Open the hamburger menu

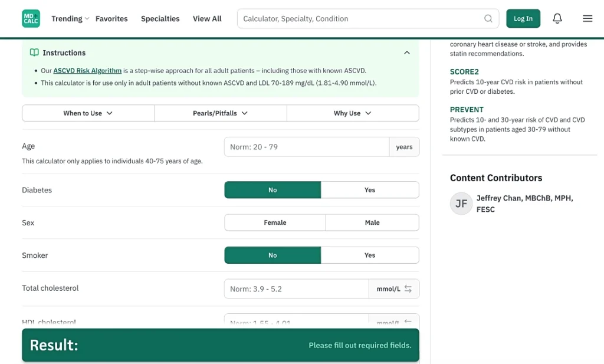587,18
